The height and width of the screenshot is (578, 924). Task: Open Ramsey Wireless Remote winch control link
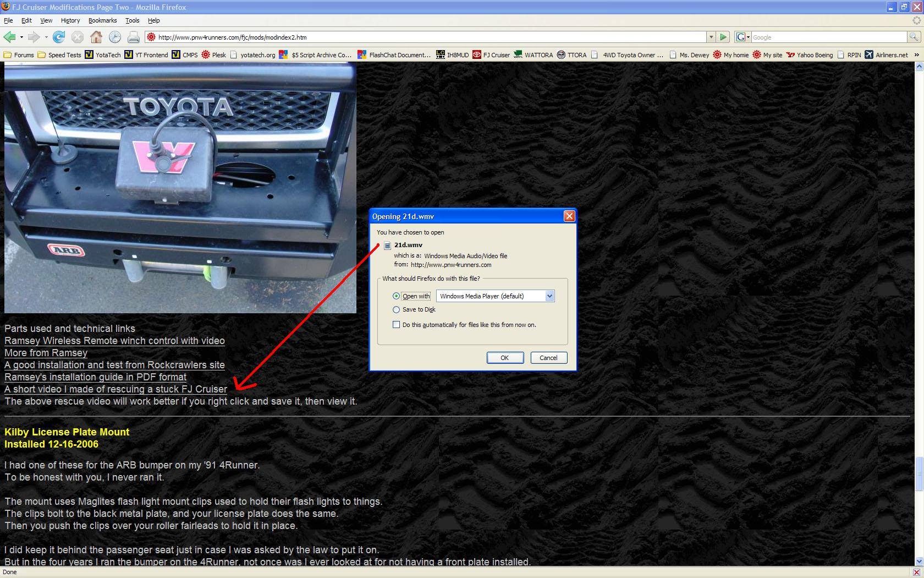[x=114, y=341]
